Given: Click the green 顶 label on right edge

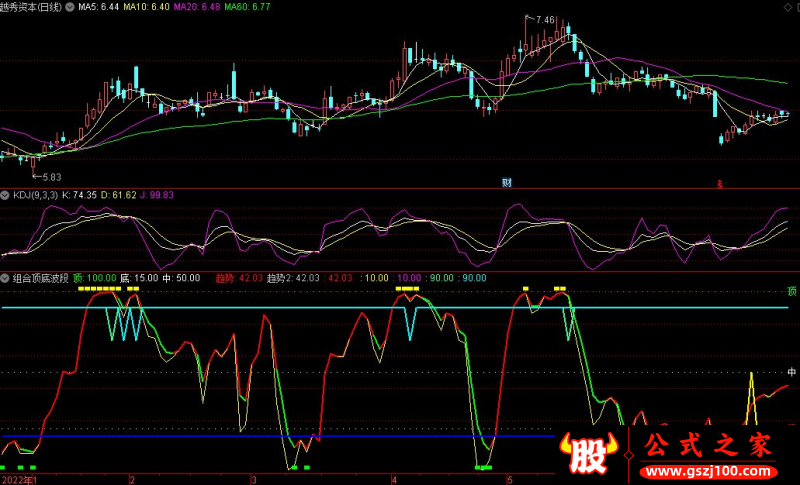Looking at the screenshot, I should coord(792,291).
